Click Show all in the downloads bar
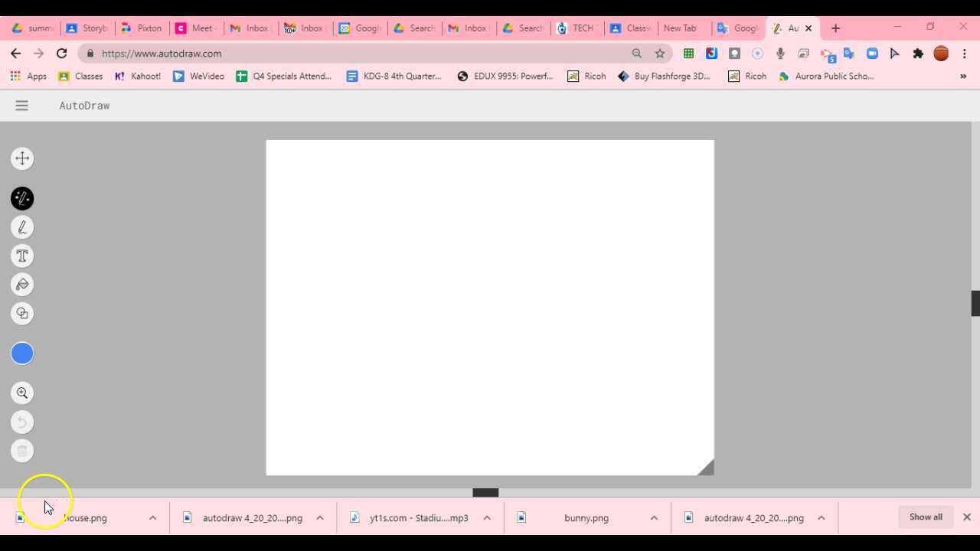Screen dimensions: 980x551 pyautogui.click(x=925, y=517)
